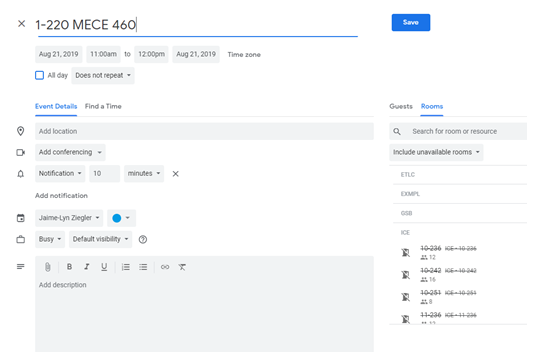Toggle italic formatting
Image resolution: width=537 pixels, height=362 pixels.
tap(87, 267)
